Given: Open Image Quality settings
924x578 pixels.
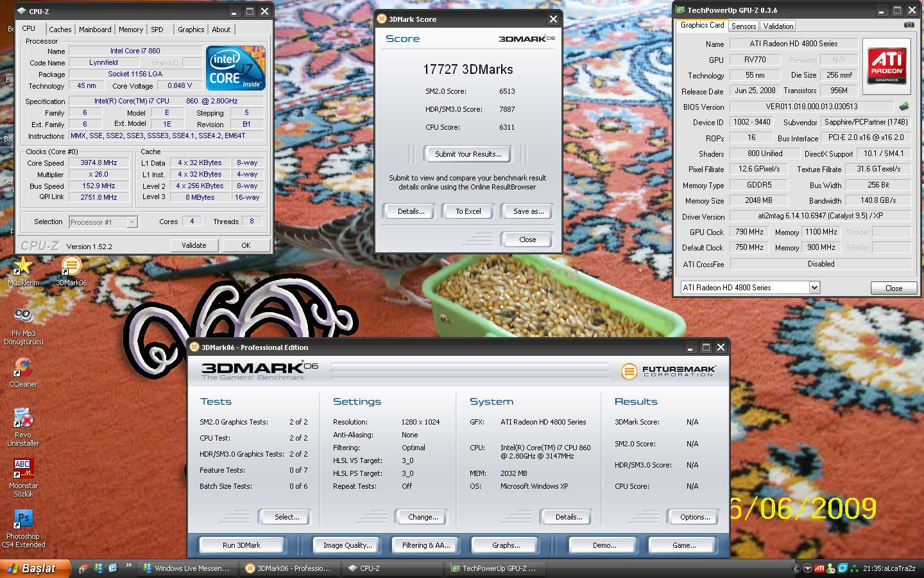Looking at the screenshot, I should pyautogui.click(x=348, y=545).
